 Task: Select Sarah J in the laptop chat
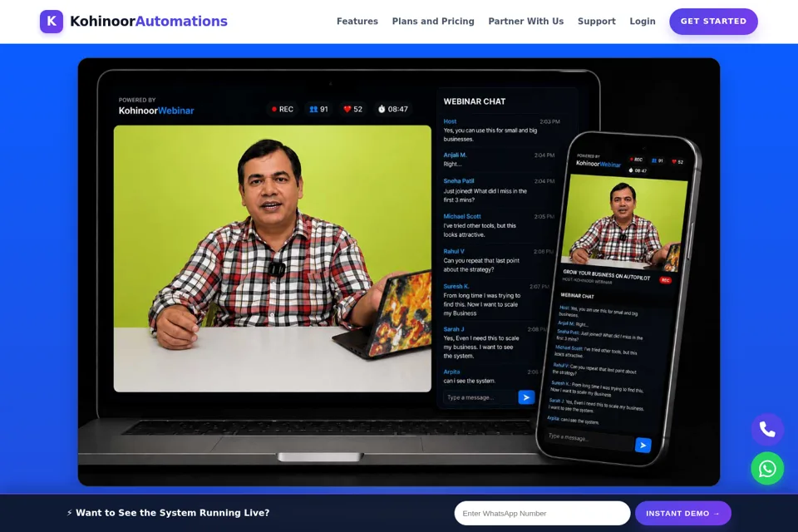[x=454, y=329]
